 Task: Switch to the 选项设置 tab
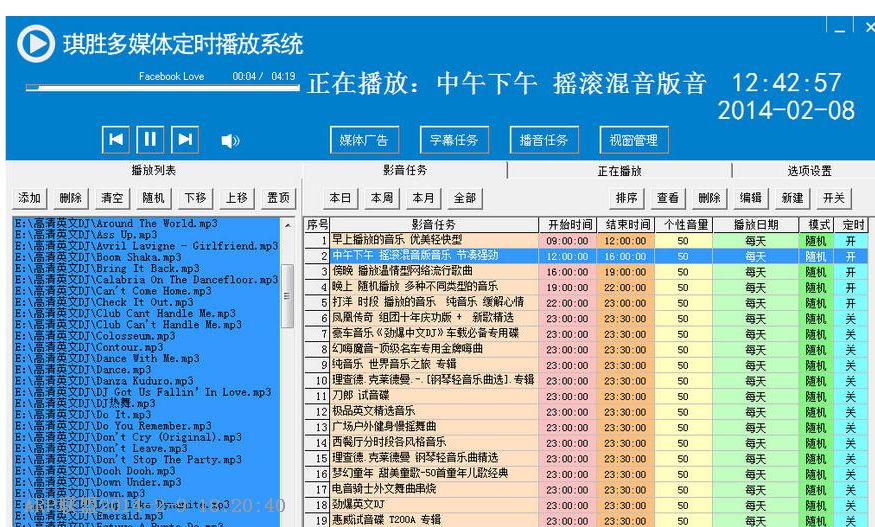(809, 171)
